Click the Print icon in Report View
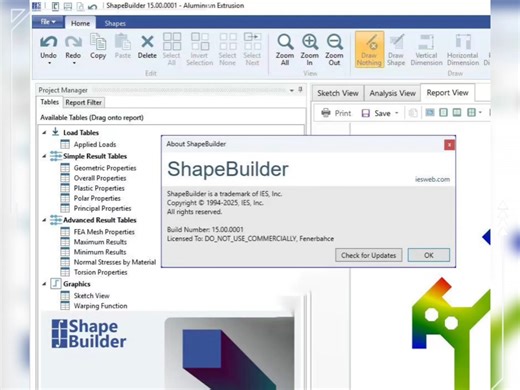Viewport: 520px width, 390px height. coord(326,113)
